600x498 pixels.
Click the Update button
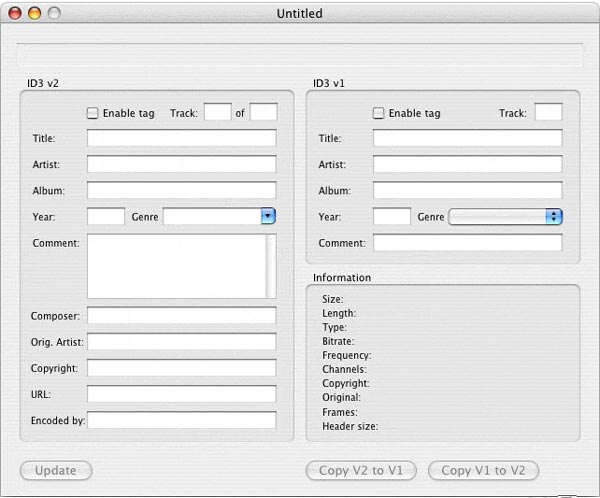point(56,470)
